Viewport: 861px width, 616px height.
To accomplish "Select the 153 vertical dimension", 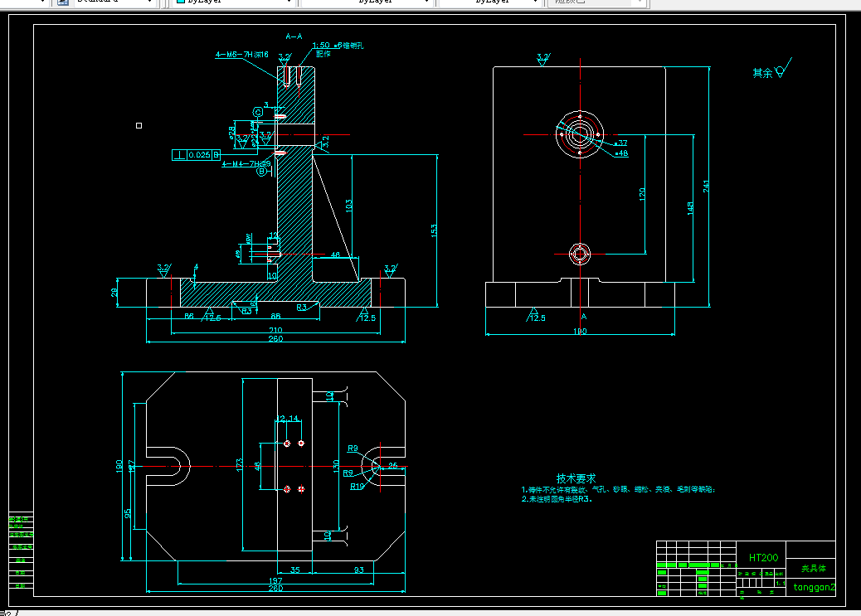I will (x=434, y=230).
